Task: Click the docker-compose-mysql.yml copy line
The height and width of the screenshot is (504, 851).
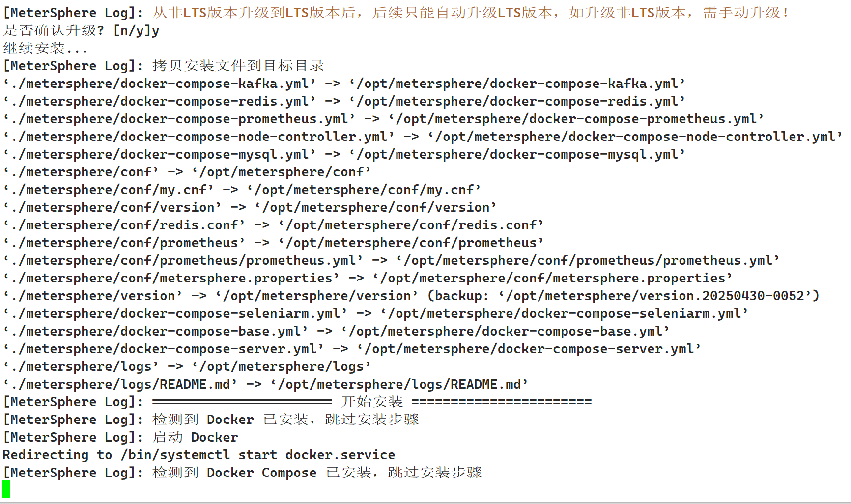Action: (x=344, y=154)
